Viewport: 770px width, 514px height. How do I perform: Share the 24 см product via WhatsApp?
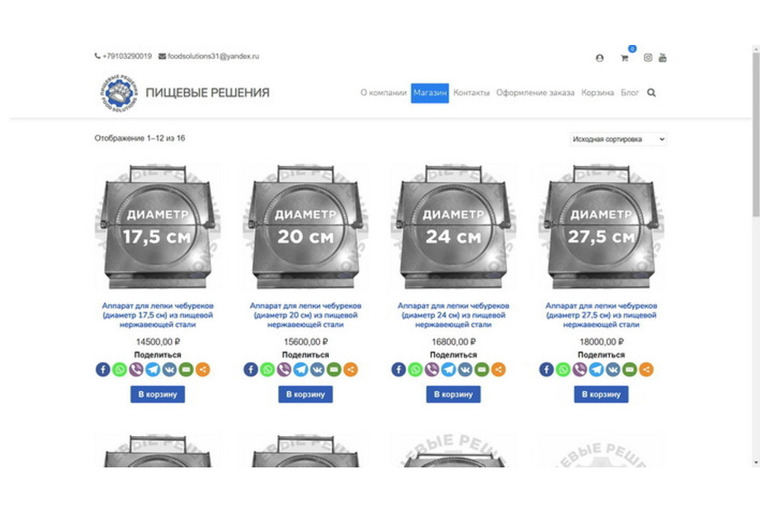[x=415, y=369]
